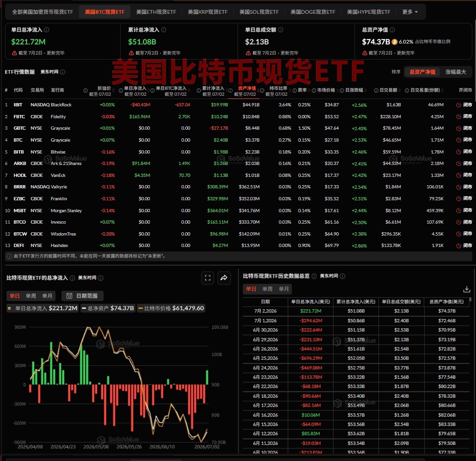Screen dimensions: 476x461
Task: Click the Bitcoin coin icon beside 6.02%
Action: click(394, 42)
